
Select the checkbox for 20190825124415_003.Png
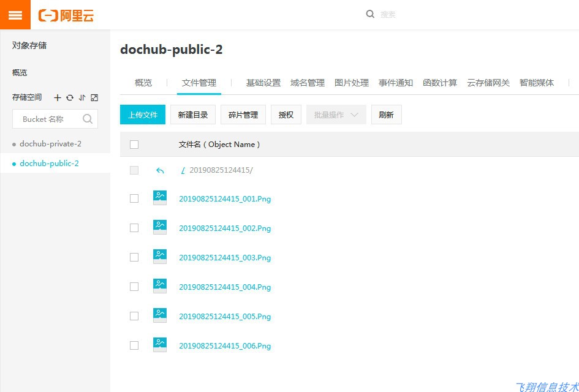tap(134, 257)
